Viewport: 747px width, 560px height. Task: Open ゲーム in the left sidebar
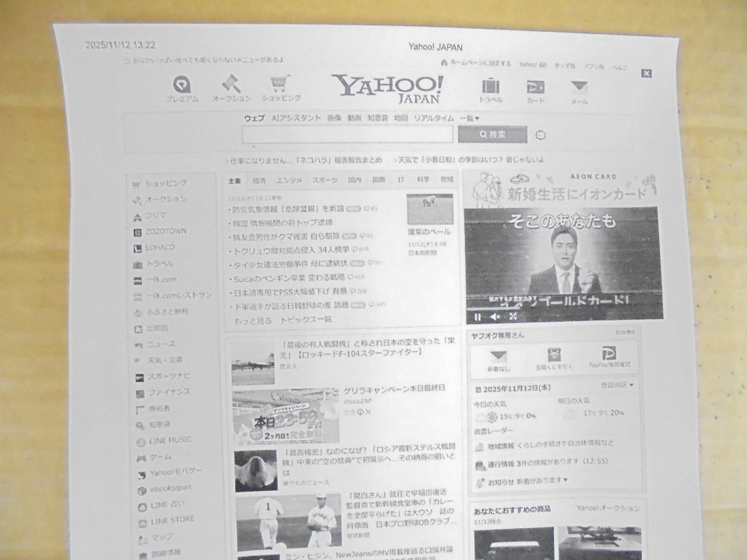154,457
